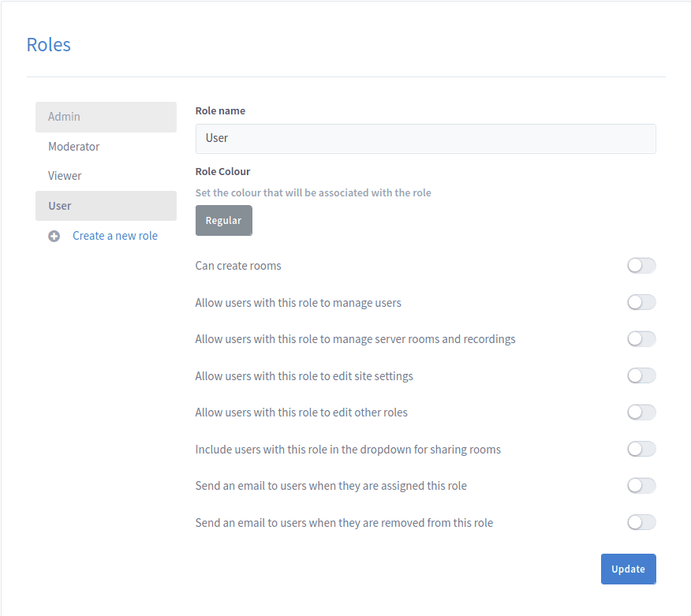Click 'Send an email to users when they are assigned' text
The width and height of the screenshot is (691, 616).
pyautogui.click(x=331, y=486)
